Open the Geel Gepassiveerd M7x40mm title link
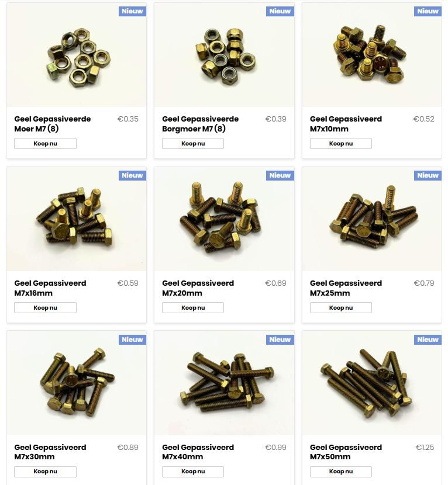448x485 pixels. (198, 452)
